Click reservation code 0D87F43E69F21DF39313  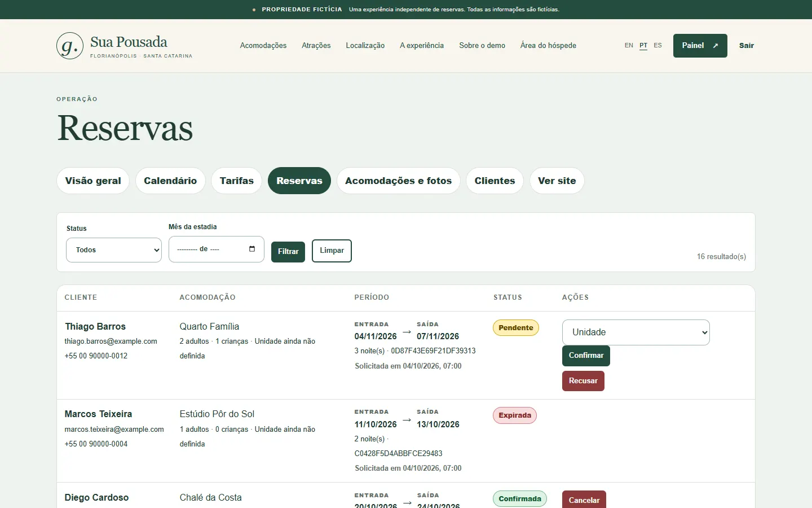(x=433, y=351)
